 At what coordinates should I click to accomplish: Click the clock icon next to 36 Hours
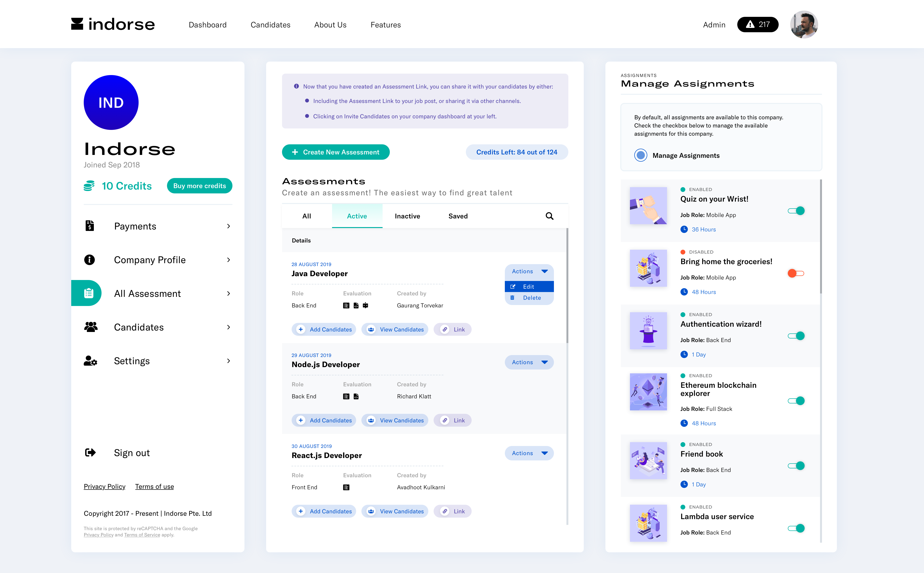coord(684,229)
